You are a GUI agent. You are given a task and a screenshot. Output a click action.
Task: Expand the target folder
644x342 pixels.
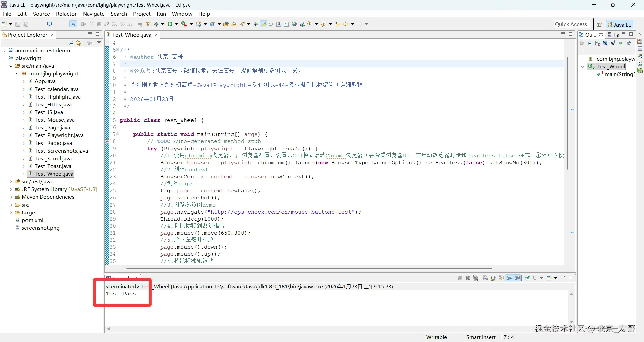coord(11,213)
